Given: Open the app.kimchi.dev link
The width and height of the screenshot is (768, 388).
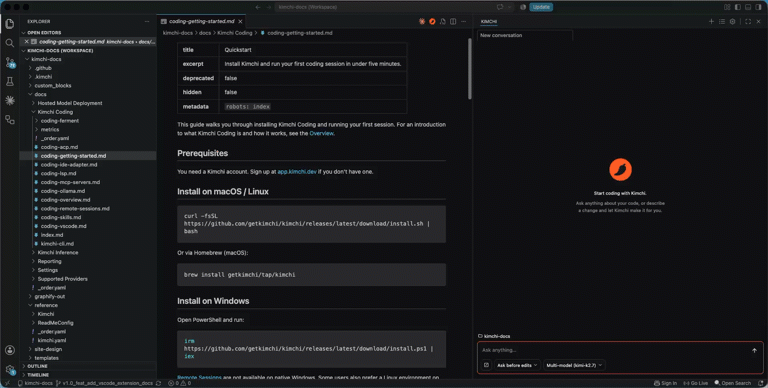Looking at the screenshot, I should pos(297,171).
